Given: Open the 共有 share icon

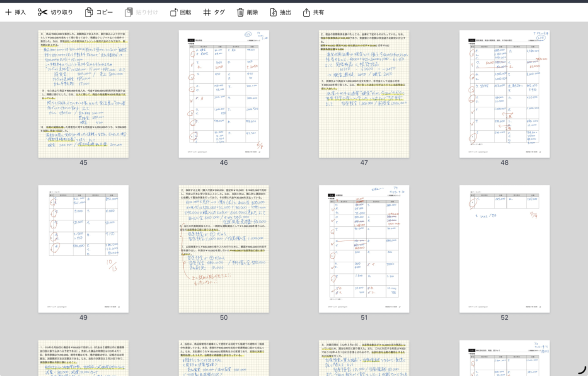Looking at the screenshot, I should (307, 13).
